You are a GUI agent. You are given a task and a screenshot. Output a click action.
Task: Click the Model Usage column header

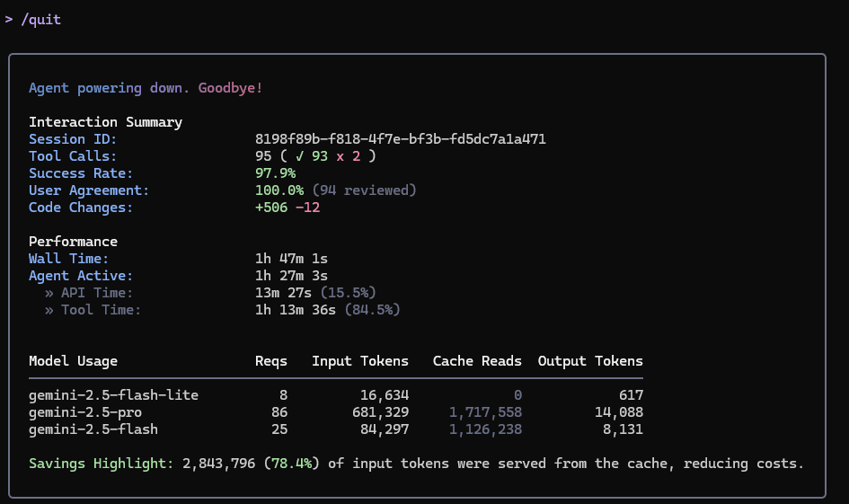click(x=73, y=361)
